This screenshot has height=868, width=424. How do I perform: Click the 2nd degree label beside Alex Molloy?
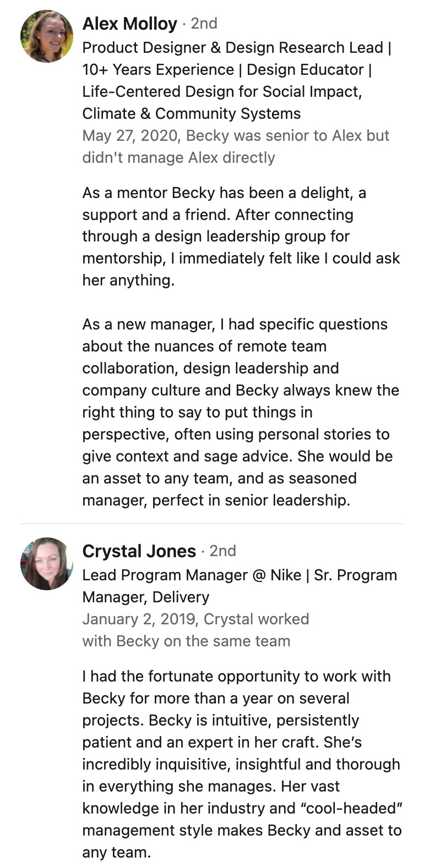204,24
